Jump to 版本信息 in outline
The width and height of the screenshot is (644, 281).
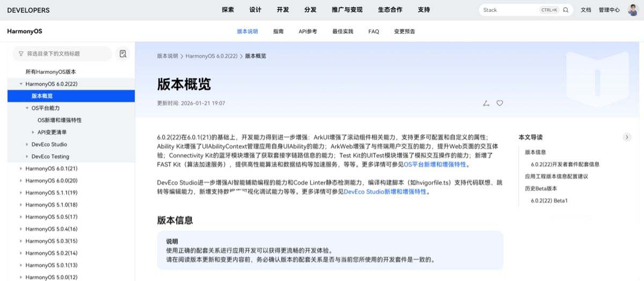536,152
